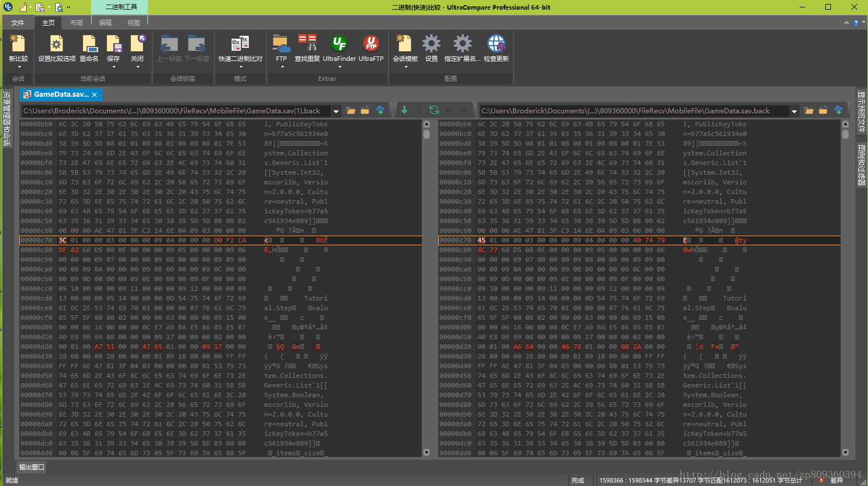Click cloud download icon for right pane
The image size is (868, 486).
[838, 110]
